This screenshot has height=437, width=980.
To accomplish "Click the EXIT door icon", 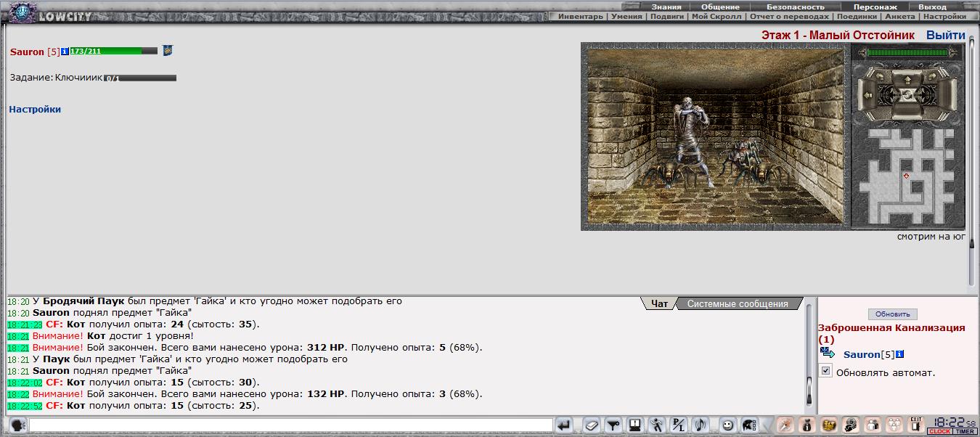I will click(x=916, y=425).
